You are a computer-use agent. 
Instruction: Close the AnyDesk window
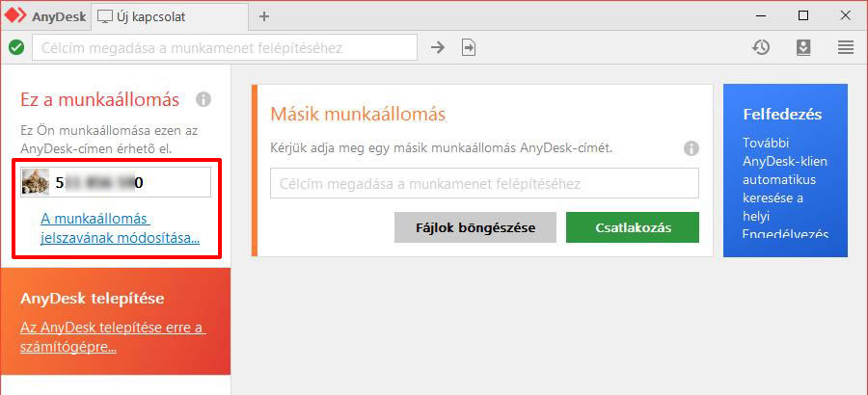pos(845,16)
